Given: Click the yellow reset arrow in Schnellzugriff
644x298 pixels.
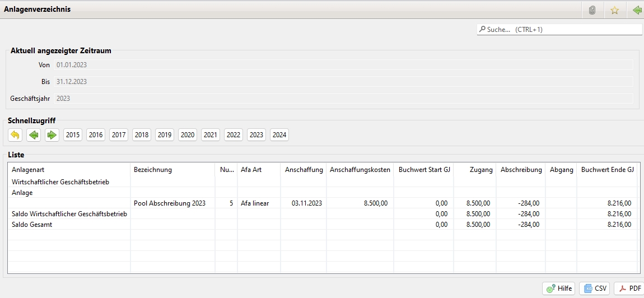Looking at the screenshot, I should (x=15, y=135).
